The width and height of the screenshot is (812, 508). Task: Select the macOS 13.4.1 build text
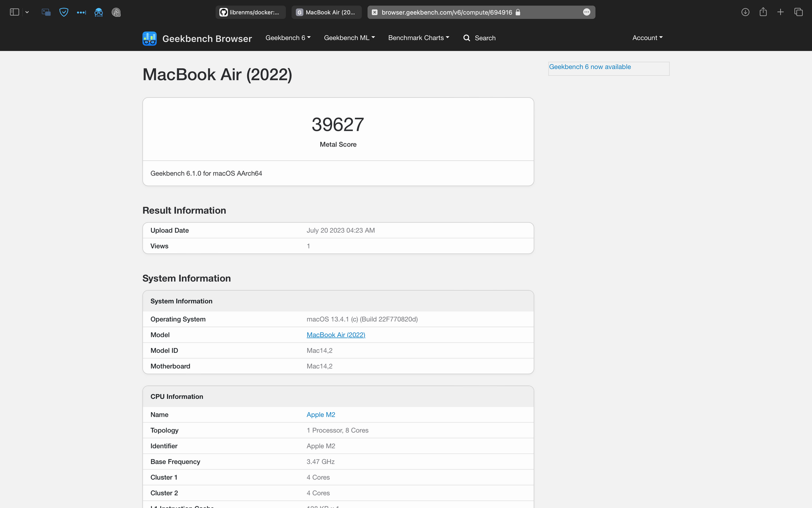coord(362,319)
